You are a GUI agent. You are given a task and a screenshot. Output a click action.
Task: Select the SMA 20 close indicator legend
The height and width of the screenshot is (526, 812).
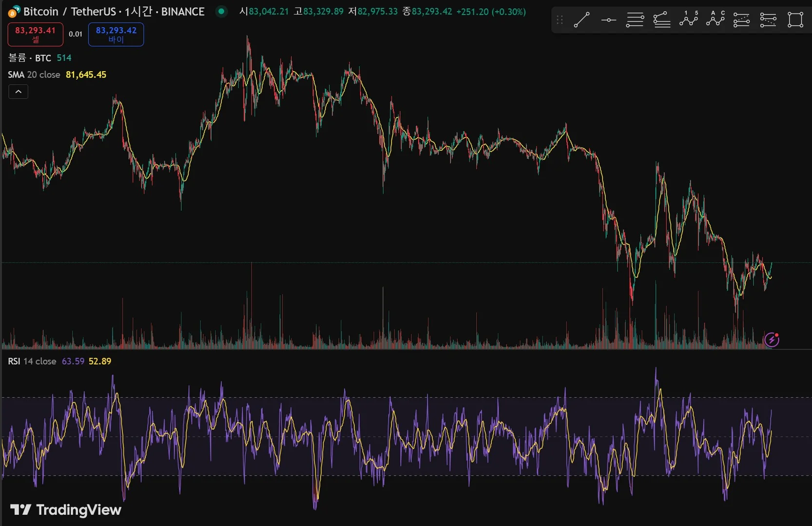pos(34,75)
